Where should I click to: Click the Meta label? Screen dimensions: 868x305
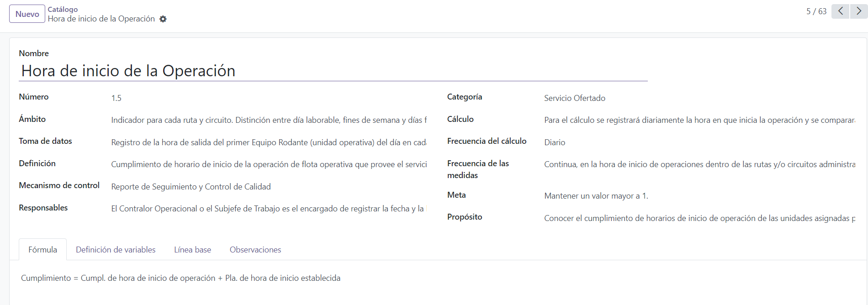click(456, 195)
